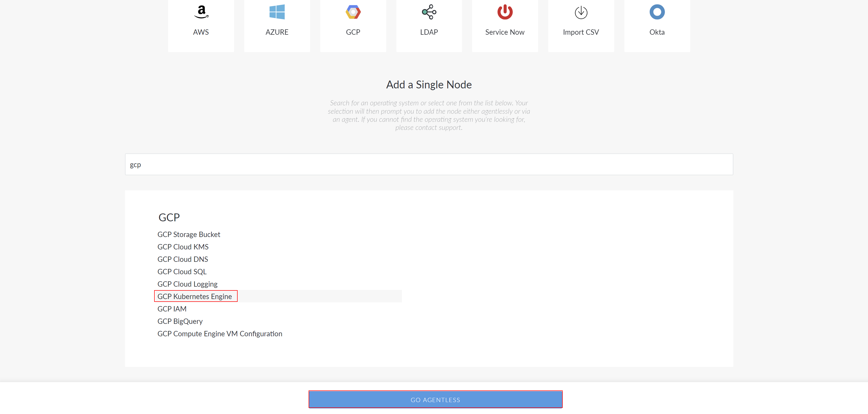Click the Import CSV tile label
This screenshot has width=868, height=414.
[581, 32]
